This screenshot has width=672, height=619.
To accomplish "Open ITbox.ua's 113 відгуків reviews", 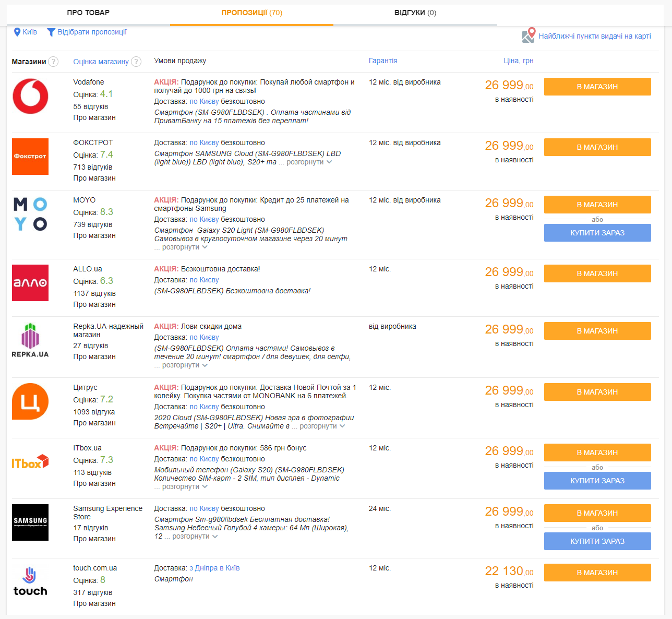I will coord(92,472).
